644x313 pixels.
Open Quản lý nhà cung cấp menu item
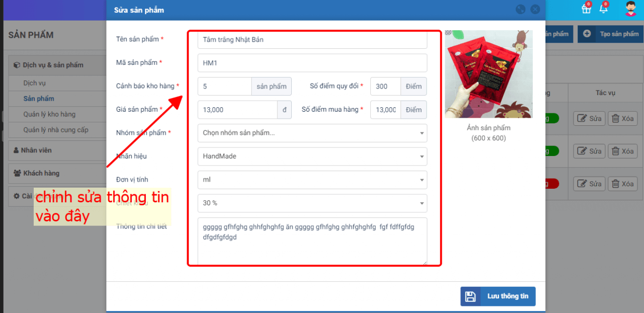[56, 130]
